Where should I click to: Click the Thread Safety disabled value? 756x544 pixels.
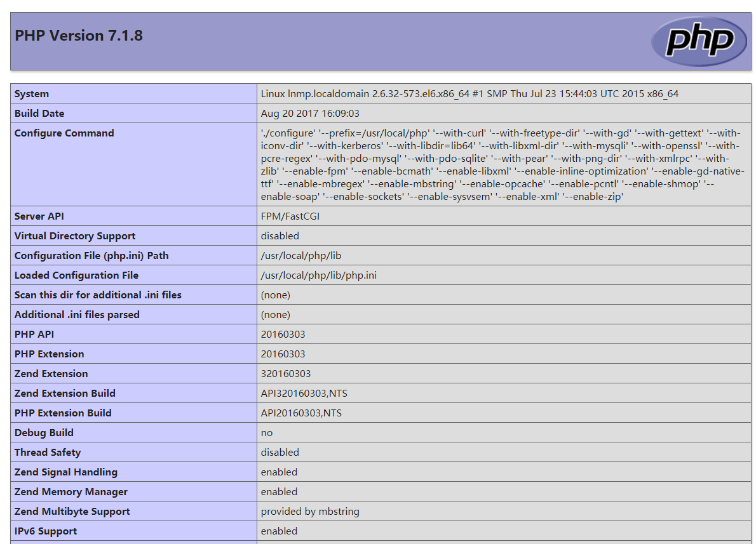tap(280, 453)
